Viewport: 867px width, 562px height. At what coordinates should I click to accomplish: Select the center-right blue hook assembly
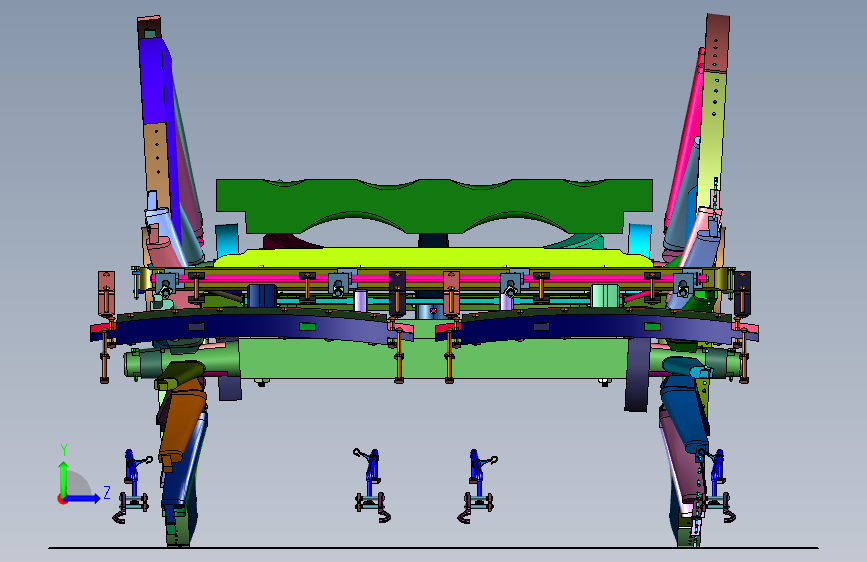[477, 486]
